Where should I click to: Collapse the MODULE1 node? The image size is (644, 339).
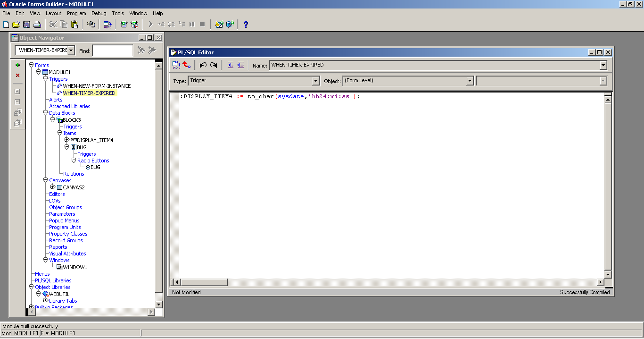[x=39, y=72]
